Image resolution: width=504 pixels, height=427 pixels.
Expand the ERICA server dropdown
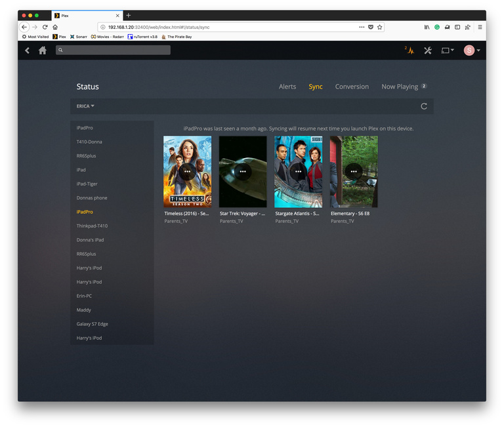[85, 106]
